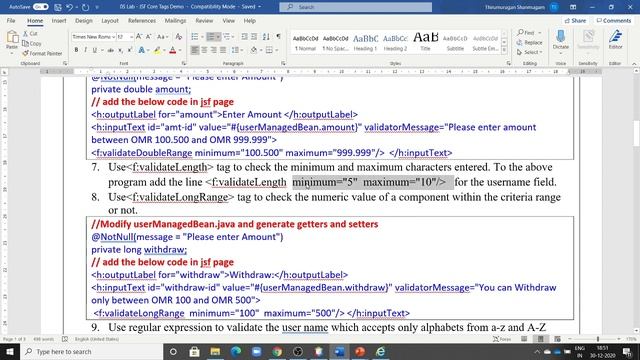Save the document from quick access toolbar

58,7
